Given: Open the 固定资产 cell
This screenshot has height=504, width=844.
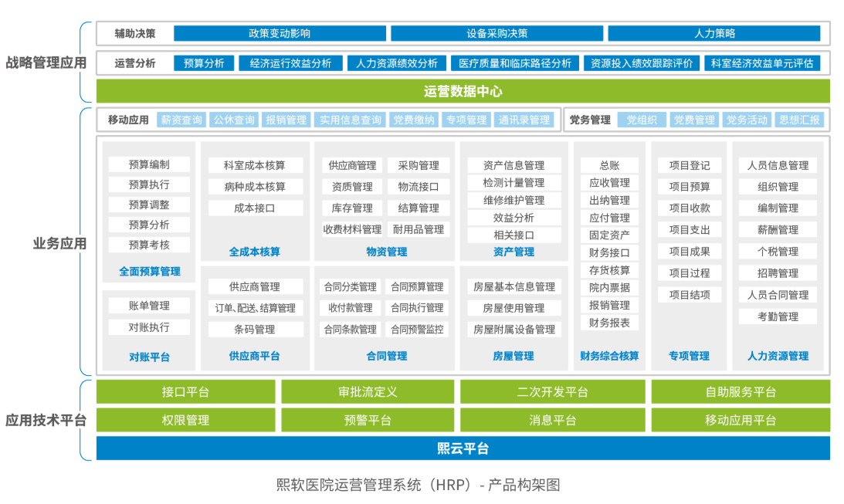Looking at the screenshot, I should 609,235.
